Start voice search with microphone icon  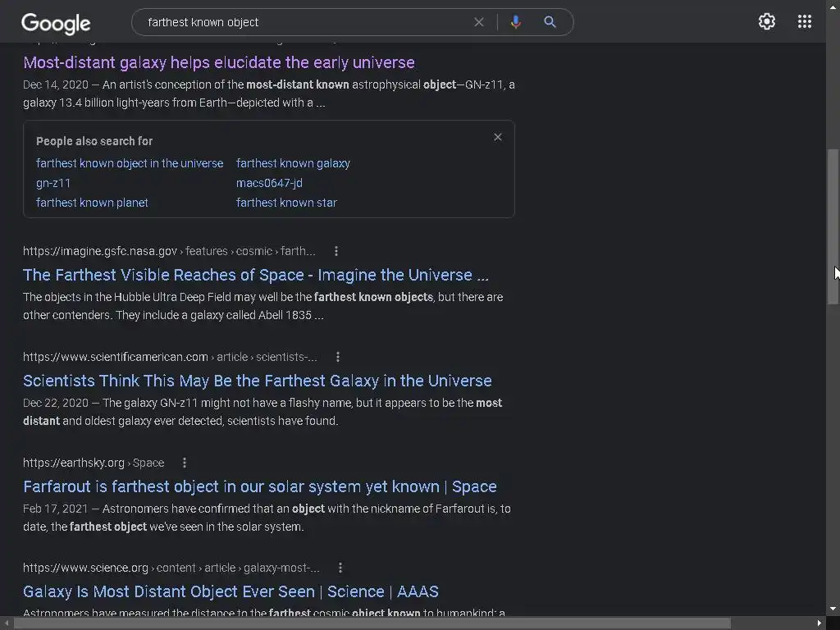(515, 22)
